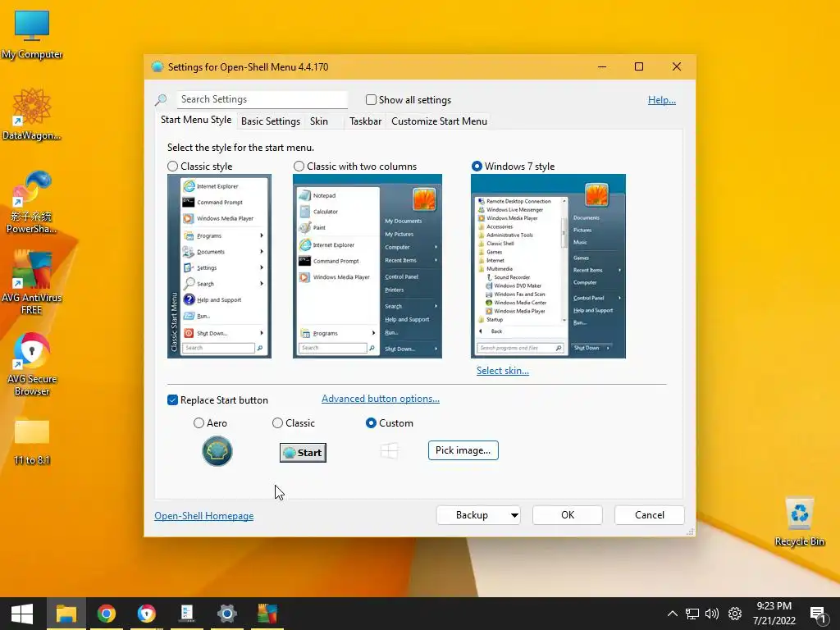
Task: Open the notification center icon
Action: coord(818,614)
